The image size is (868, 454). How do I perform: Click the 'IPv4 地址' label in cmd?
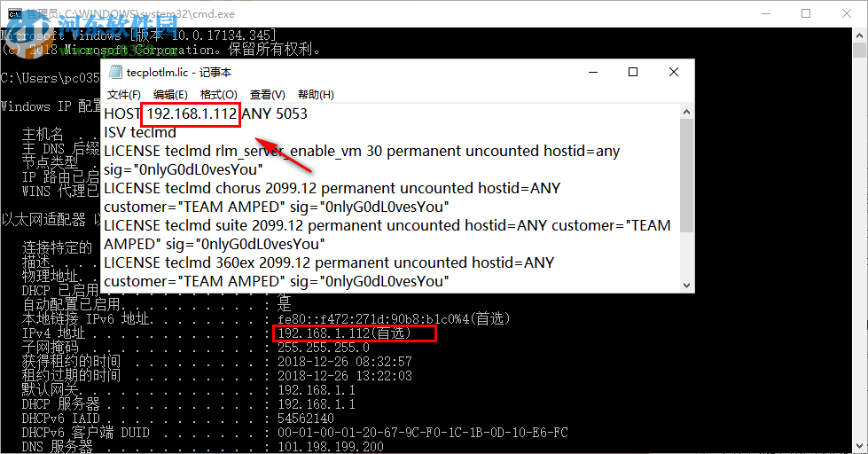(54, 333)
